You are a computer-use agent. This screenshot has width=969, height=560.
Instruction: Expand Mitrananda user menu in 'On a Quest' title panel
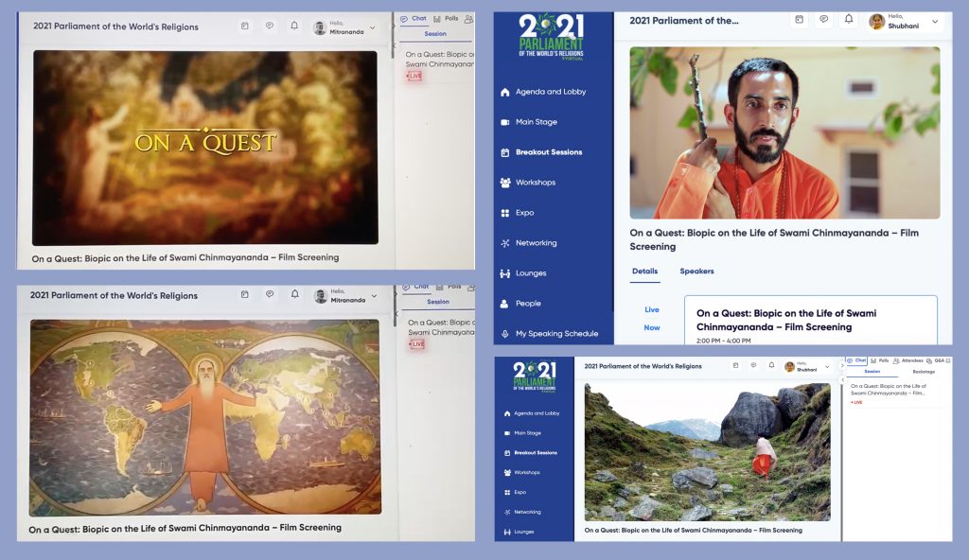pyautogui.click(x=373, y=27)
